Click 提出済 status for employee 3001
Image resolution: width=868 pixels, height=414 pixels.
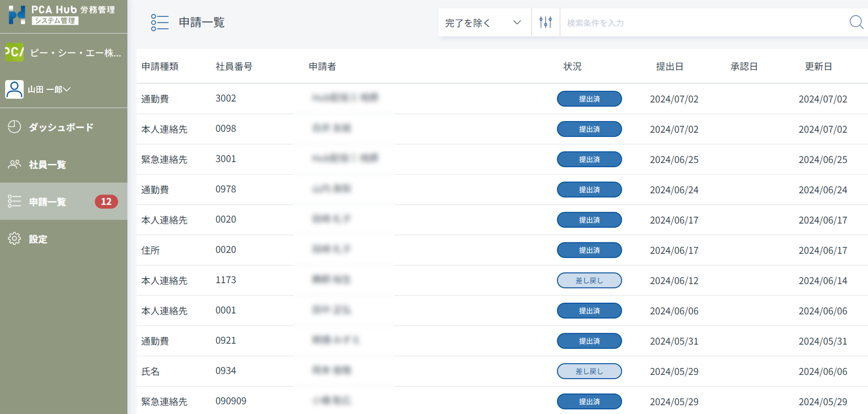point(589,159)
